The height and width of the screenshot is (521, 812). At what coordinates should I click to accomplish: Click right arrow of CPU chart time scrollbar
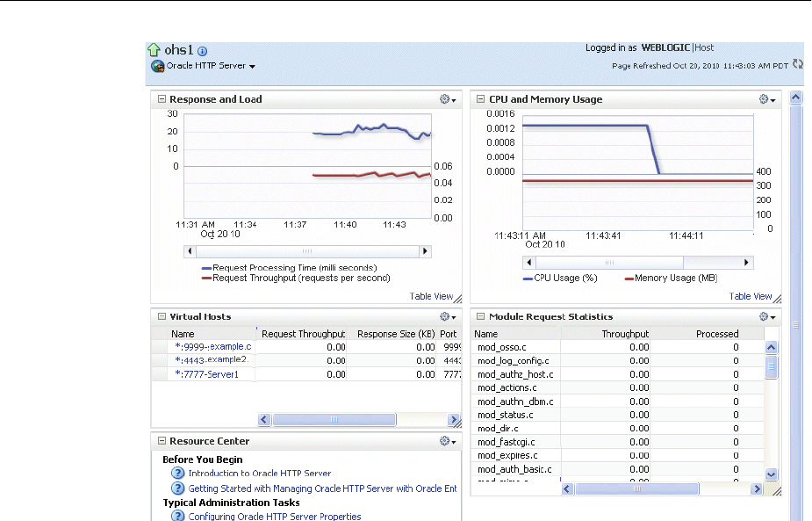click(x=747, y=263)
